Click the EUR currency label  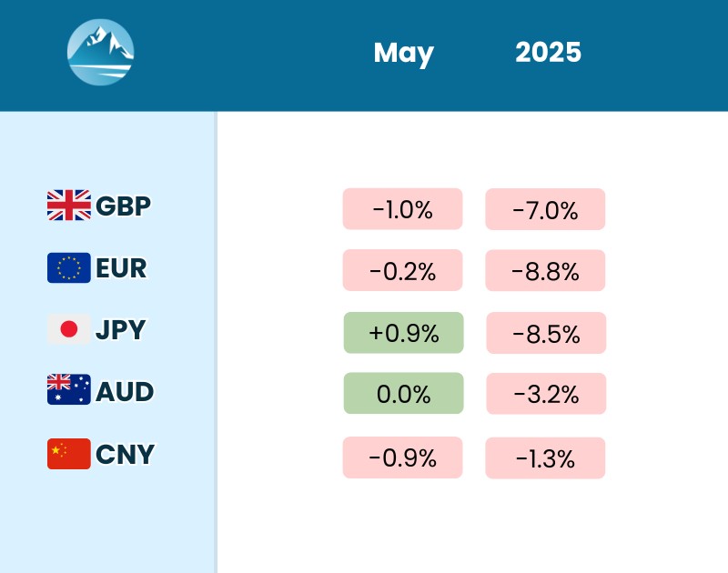point(121,268)
